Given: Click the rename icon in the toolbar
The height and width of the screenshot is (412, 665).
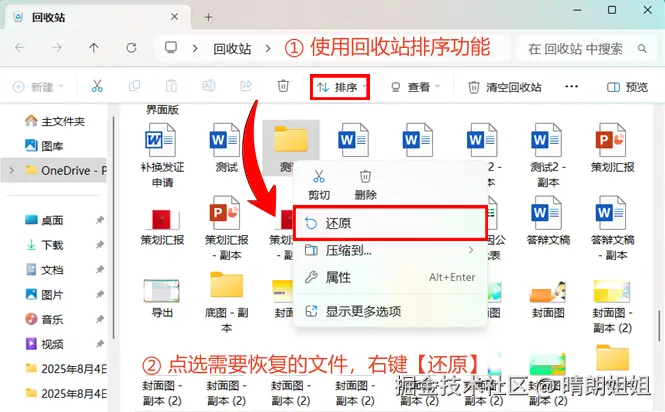Looking at the screenshot, I should 209,87.
